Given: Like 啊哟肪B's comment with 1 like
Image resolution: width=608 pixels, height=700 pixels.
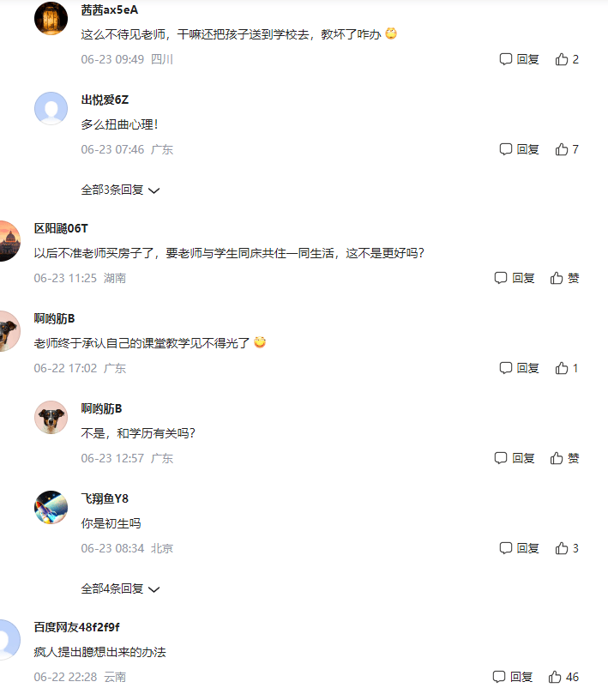Looking at the screenshot, I should [567, 368].
